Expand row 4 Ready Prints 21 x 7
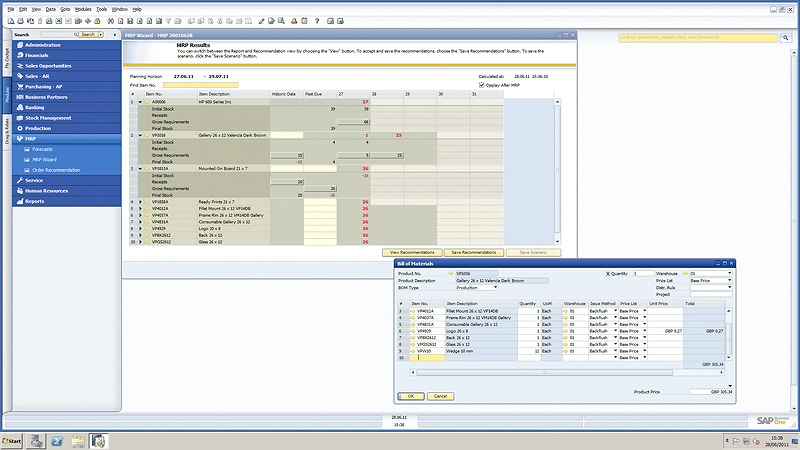This screenshot has height=450, width=800. point(140,202)
